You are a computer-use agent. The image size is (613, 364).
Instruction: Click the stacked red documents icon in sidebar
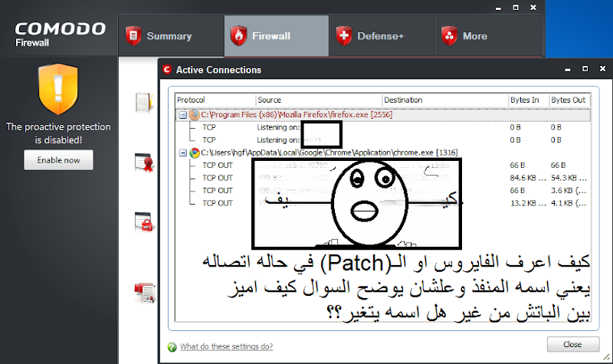(145, 293)
